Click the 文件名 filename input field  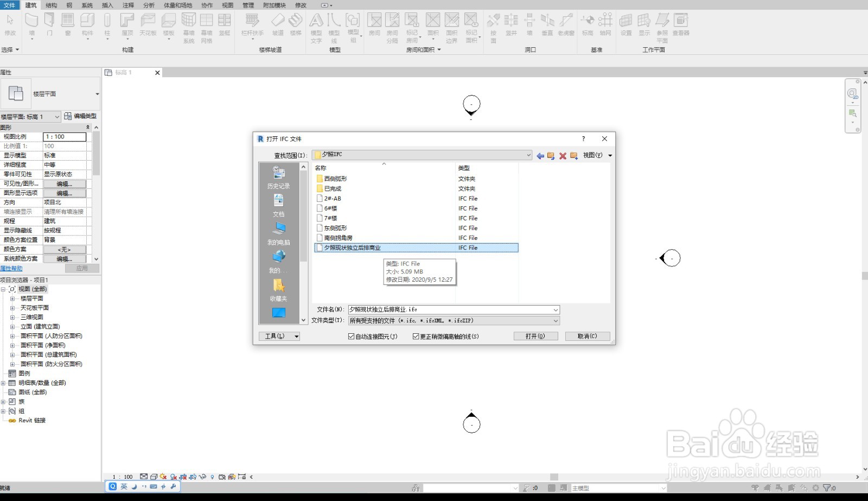tap(454, 310)
